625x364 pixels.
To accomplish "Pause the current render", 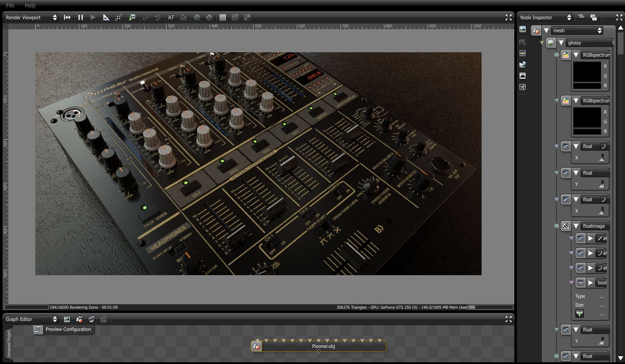I will pos(81,17).
